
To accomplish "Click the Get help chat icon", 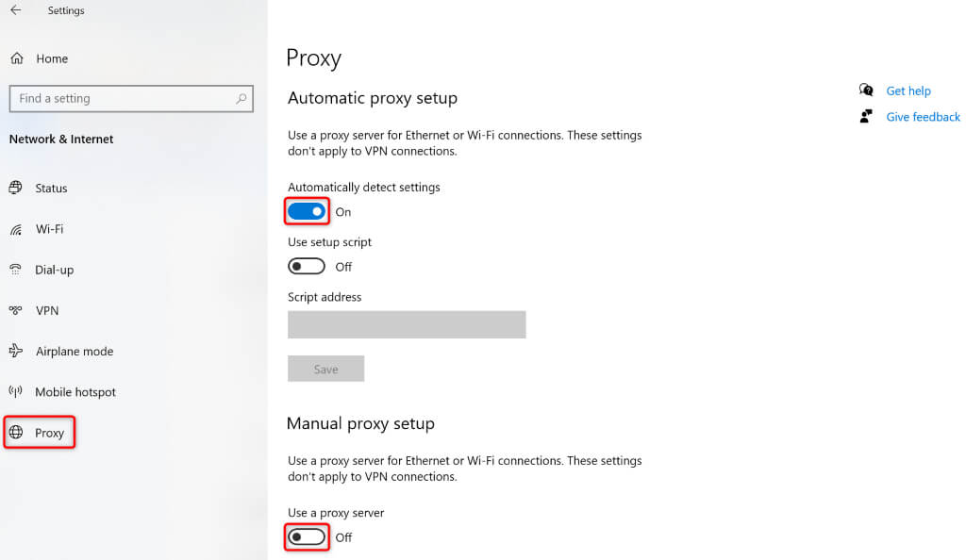I will (866, 91).
